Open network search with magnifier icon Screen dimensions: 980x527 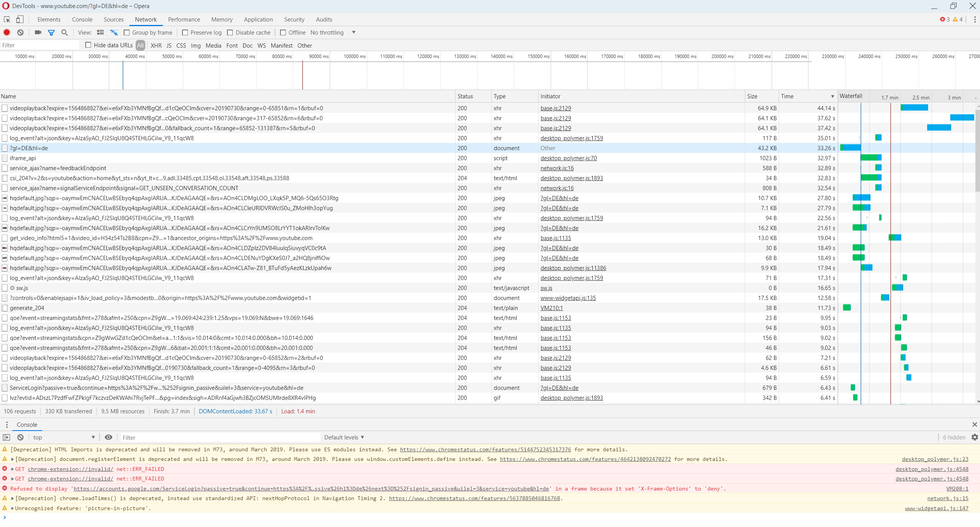pos(65,33)
